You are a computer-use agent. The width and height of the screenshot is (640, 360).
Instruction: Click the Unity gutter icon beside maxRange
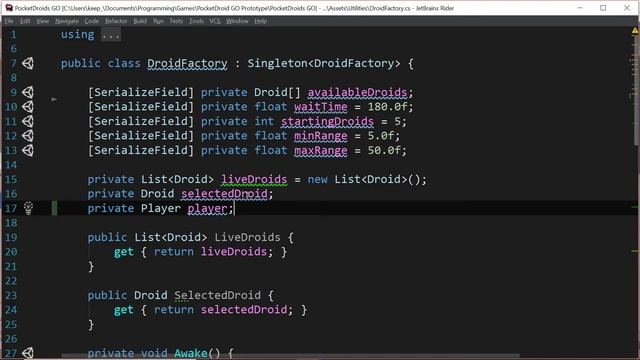[28, 150]
